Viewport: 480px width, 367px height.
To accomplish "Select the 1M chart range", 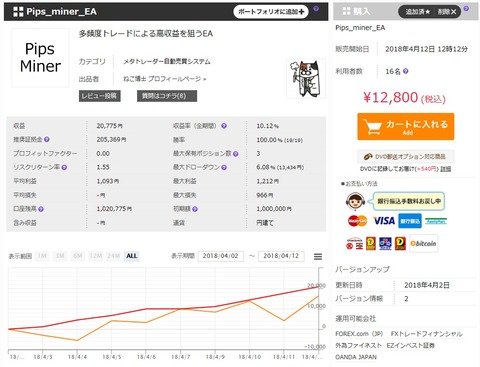I will pyautogui.click(x=42, y=256).
